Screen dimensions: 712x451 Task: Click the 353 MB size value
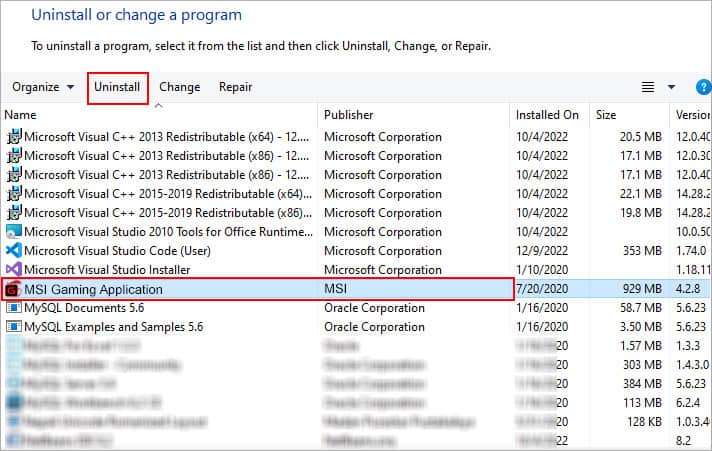642,251
